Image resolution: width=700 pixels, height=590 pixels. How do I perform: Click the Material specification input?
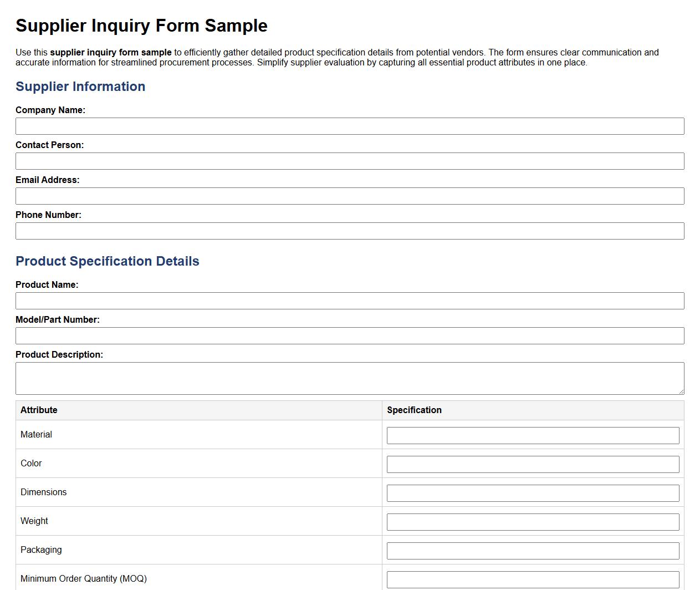pyautogui.click(x=533, y=435)
